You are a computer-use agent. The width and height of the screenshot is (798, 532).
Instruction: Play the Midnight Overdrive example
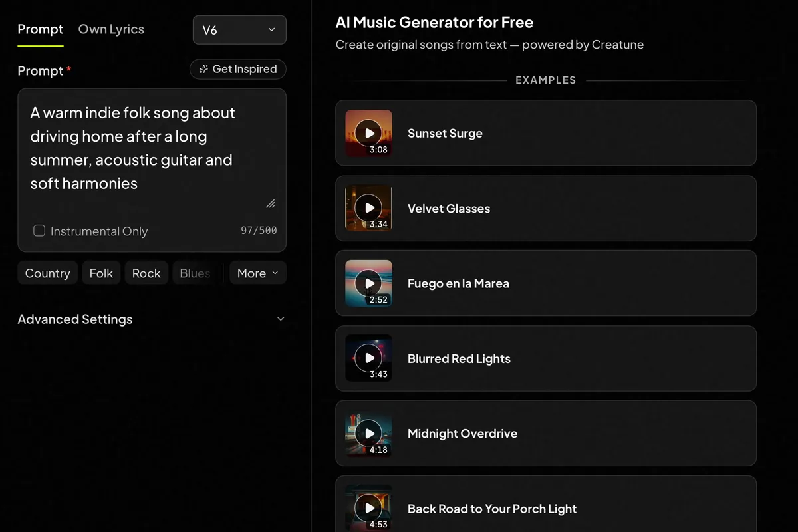click(x=368, y=434)
